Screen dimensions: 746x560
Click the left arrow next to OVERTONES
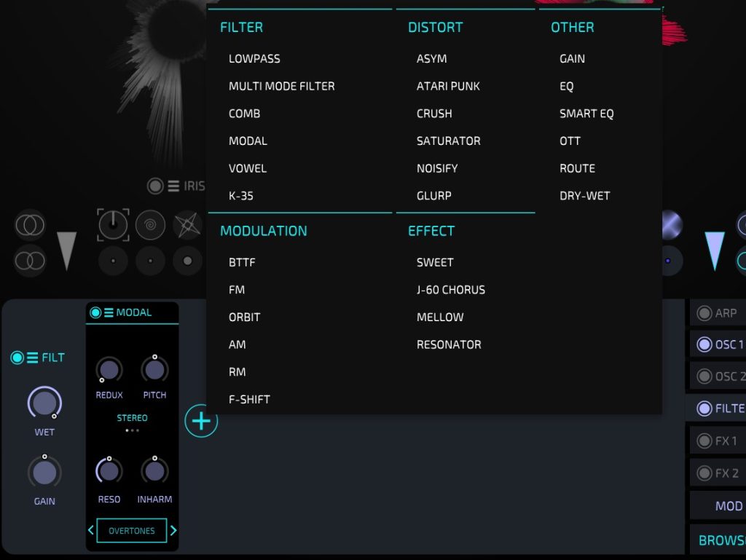(x=90, y=531)
